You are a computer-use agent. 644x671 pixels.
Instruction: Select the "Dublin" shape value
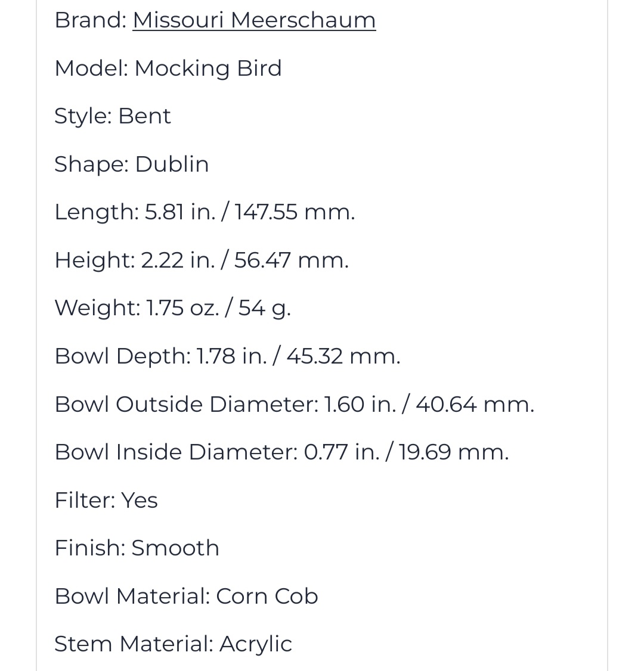[x=172, y=164]
